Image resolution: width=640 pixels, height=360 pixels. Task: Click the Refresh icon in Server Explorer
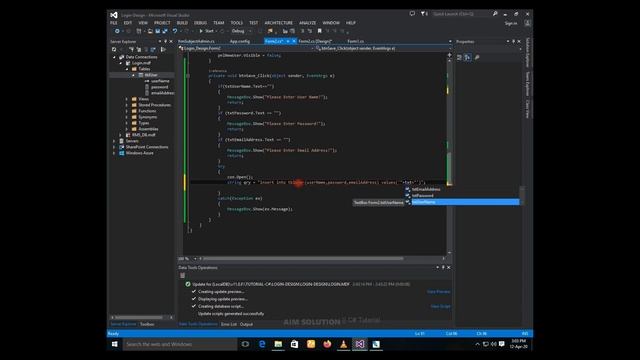pyautogui.click(x=114, y=49)
